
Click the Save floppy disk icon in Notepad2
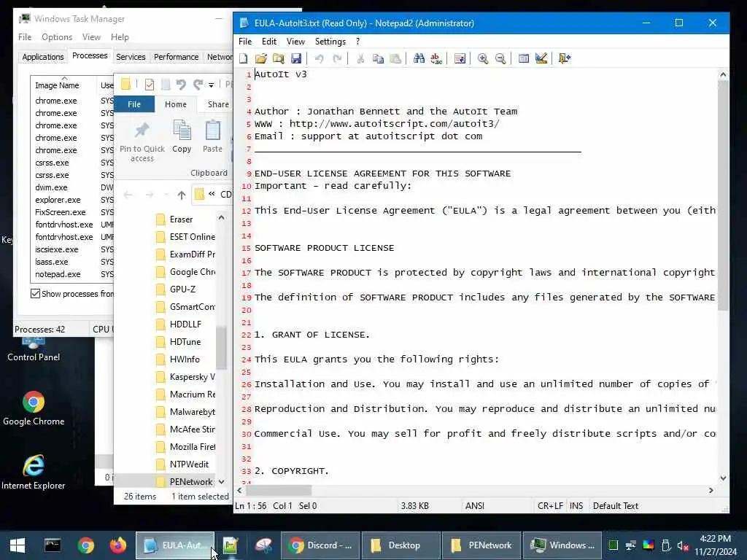point(296,58)
